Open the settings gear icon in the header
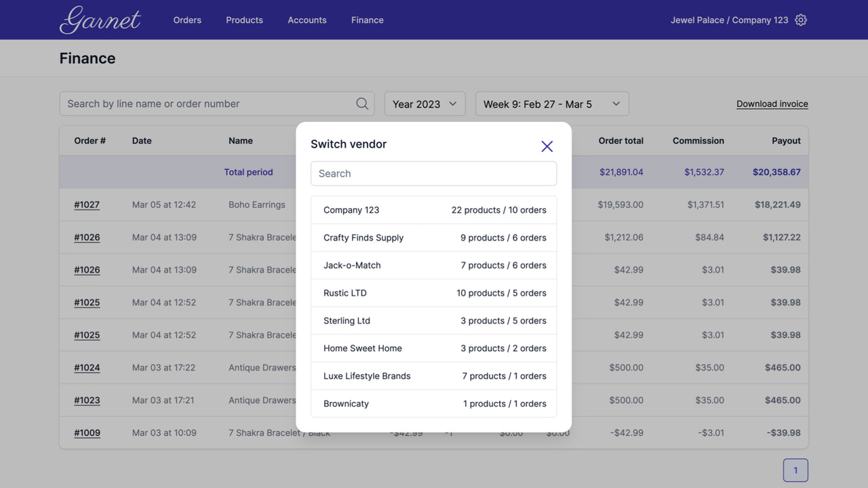Viewport: 868px width, 488px height. coord(801,20)
